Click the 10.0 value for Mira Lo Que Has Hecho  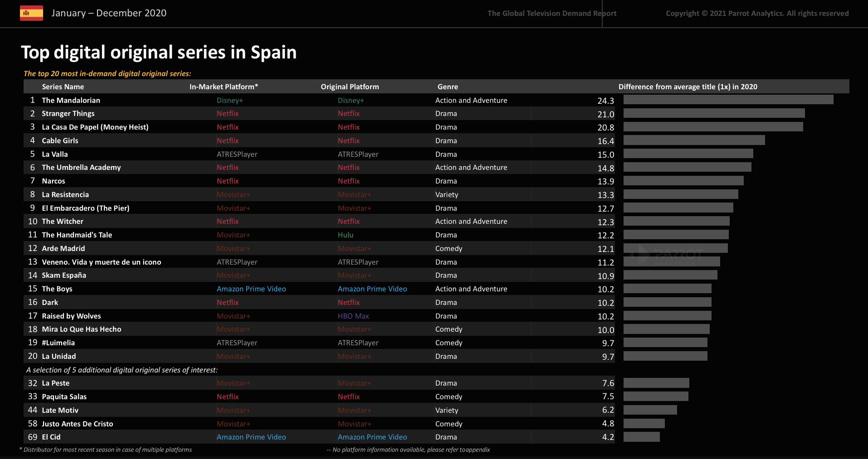pyautogui.click(x=605, y=330)
